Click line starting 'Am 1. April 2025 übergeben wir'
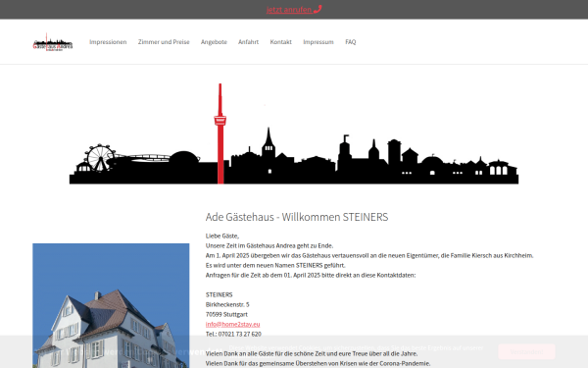 click(x=369, y=255)
